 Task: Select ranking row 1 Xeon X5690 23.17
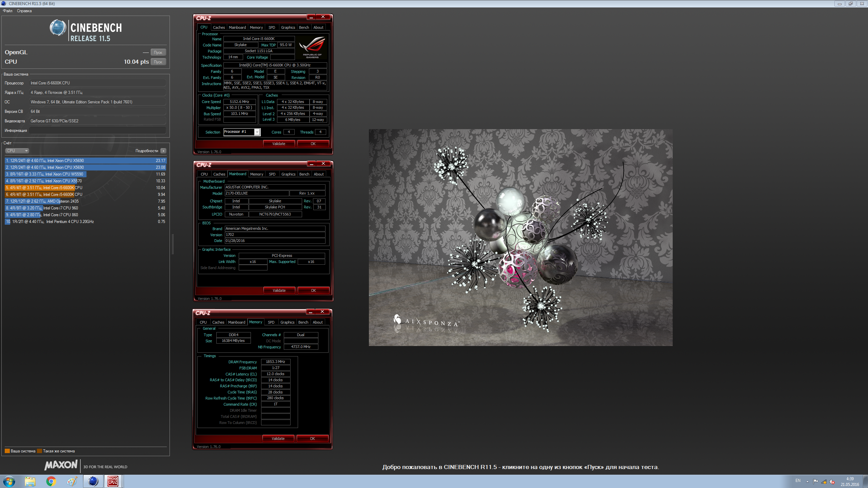pos(85,161)
